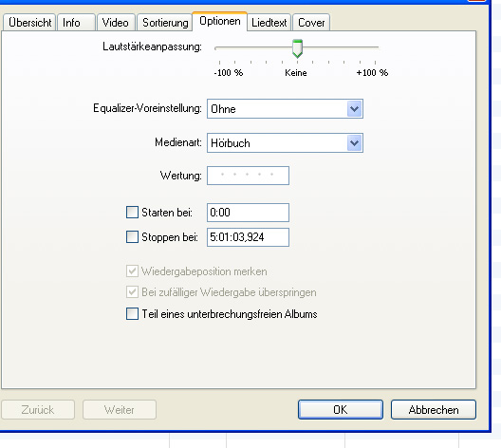The width and height of the screenshot is (501, 448).
Task: Switch to the Cover tab
Action: (311, 23)
